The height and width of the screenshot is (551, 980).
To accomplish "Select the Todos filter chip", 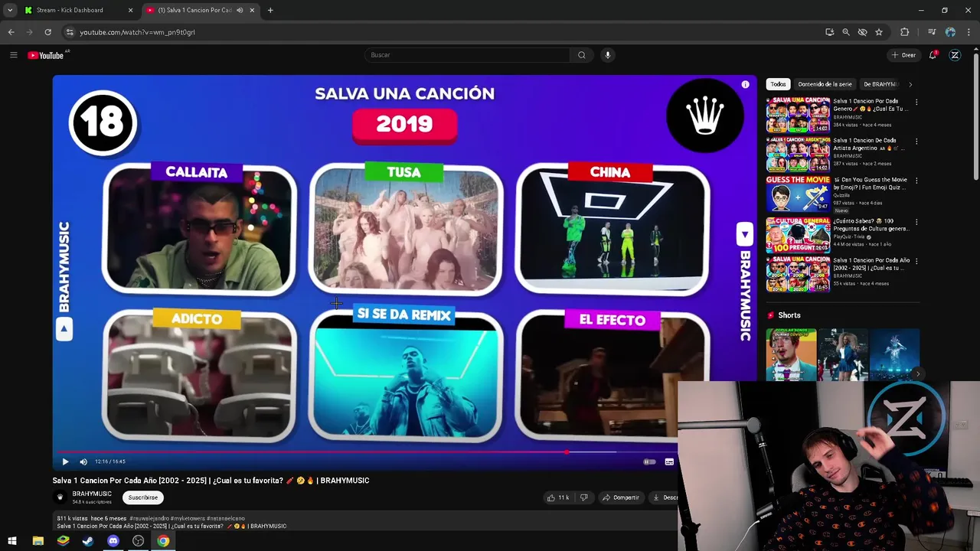I will [x=778, y=84].
